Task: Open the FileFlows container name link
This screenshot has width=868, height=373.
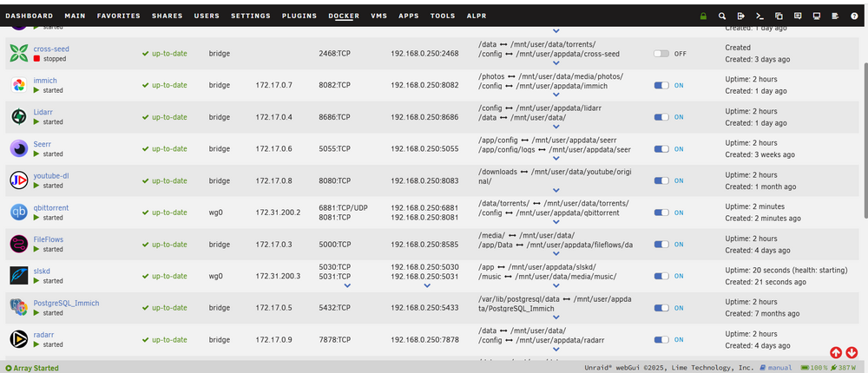Action: [x=48, y=239]
